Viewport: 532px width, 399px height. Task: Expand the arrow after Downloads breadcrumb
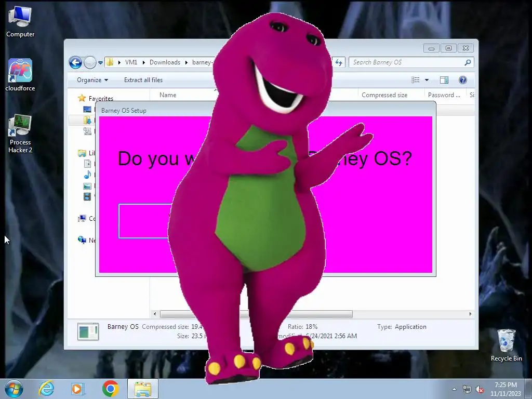click(x=187, y=62)
